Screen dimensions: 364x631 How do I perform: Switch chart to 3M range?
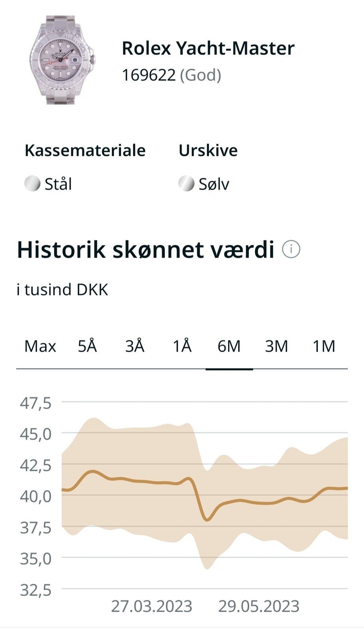pyautogui.click(x=276, y=346)
